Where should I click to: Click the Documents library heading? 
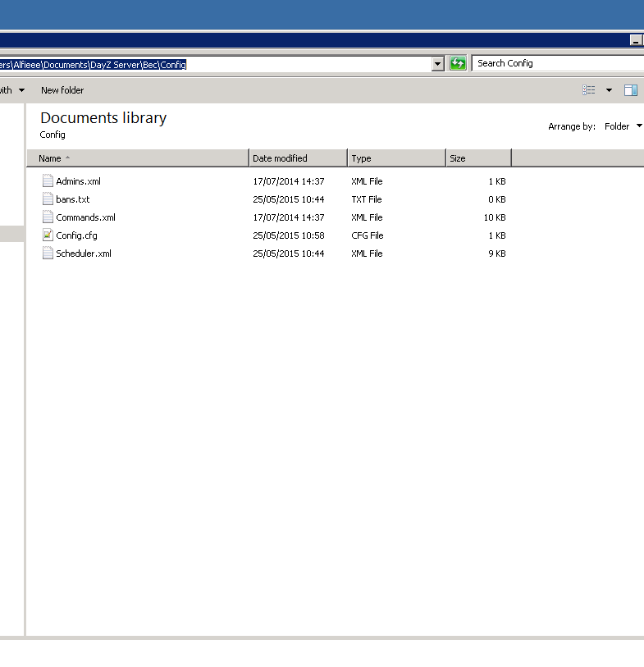click(103, 118)
